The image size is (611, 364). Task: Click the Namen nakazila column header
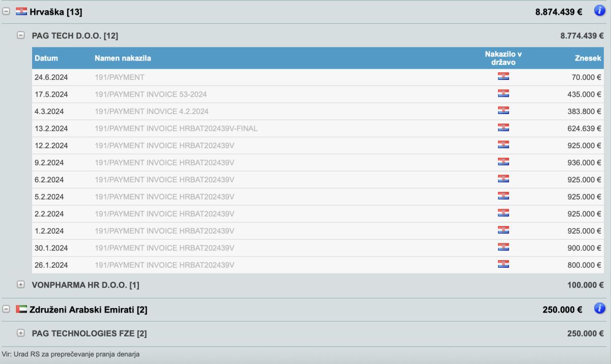[123, 58]
